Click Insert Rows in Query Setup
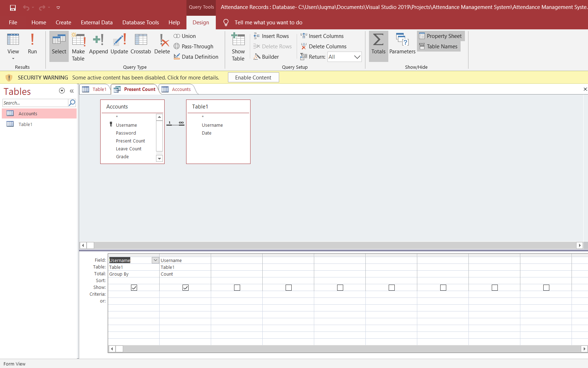Viewport: 588px width, 368px height. tap(272, 36)
